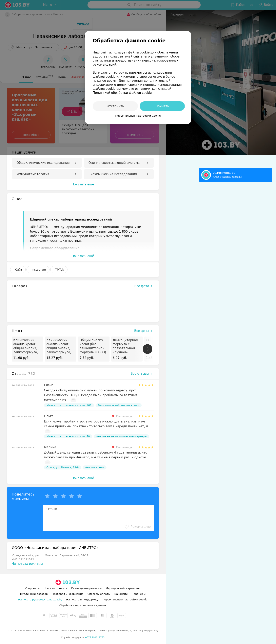Open О проекте footer link
The height and width of the screenshot is (644, 276).
tap(32, 588)
